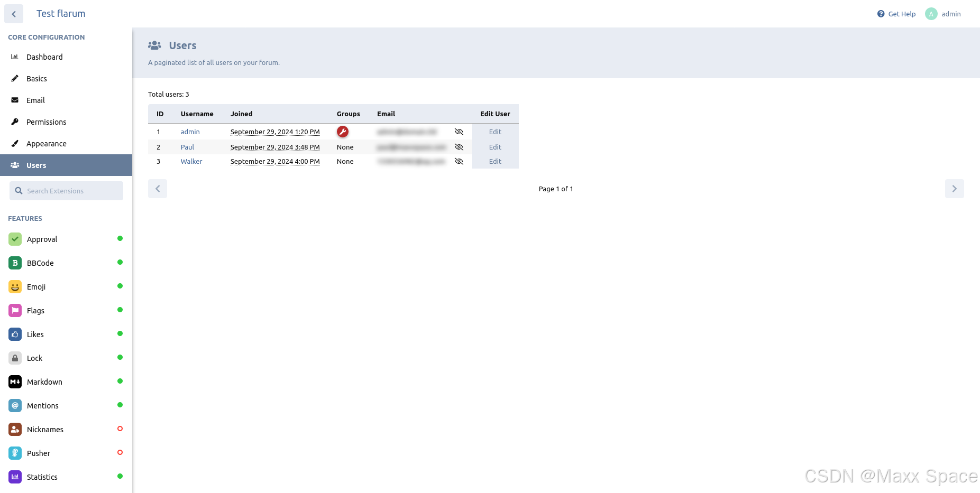
Task: Click the Users group icon in the sidebar
Action: [x=15, y=165]
